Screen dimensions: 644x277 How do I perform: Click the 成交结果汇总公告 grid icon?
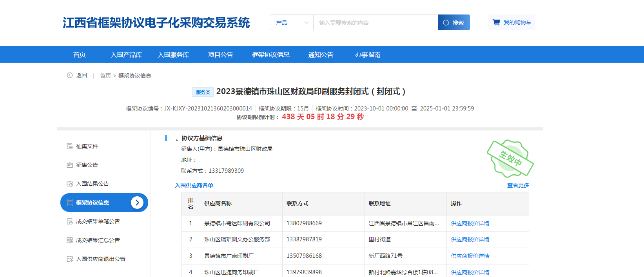tap(70, 240)
